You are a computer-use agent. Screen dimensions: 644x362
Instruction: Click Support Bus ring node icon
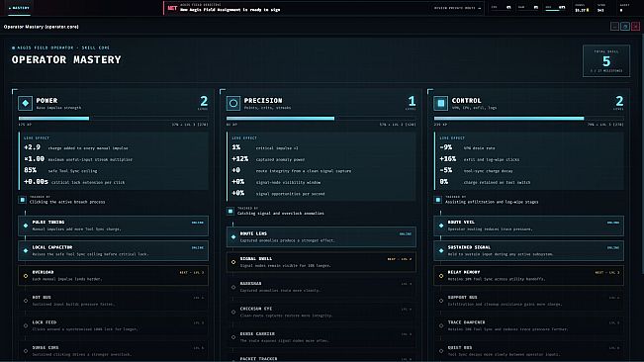tap(441, 301)
